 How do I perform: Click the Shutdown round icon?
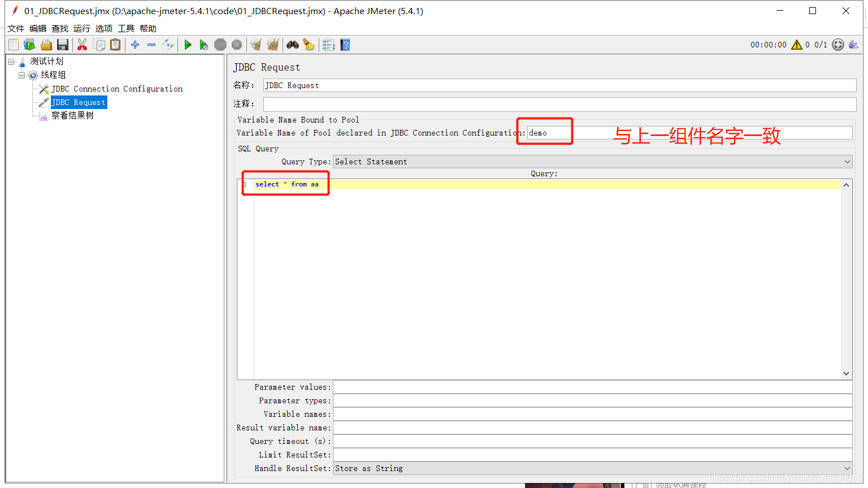click(237, 45)
